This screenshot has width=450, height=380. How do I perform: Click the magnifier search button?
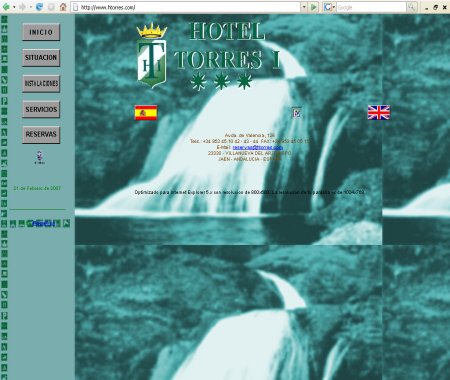point(412,7)
